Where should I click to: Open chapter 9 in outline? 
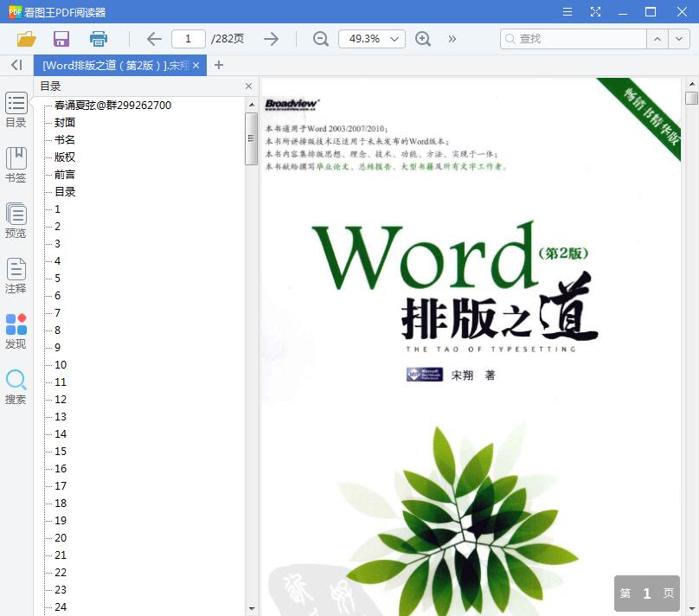pos(57,347)
